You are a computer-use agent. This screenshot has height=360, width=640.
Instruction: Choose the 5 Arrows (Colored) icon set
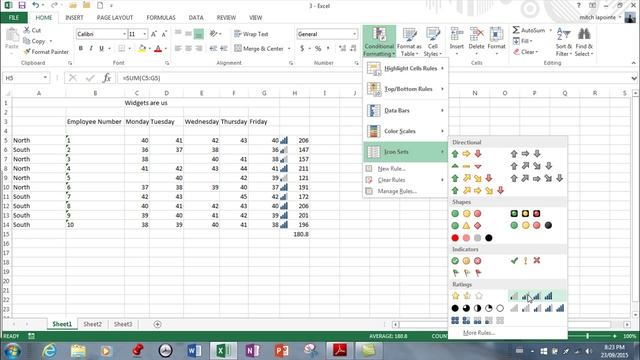click(x=478, y=191)
